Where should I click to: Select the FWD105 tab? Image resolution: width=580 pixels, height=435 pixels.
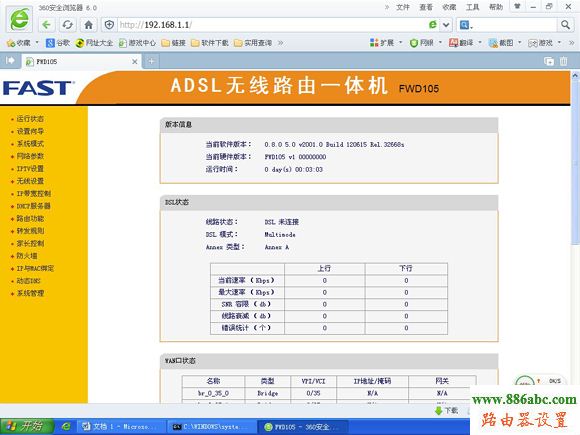(81, 61)
